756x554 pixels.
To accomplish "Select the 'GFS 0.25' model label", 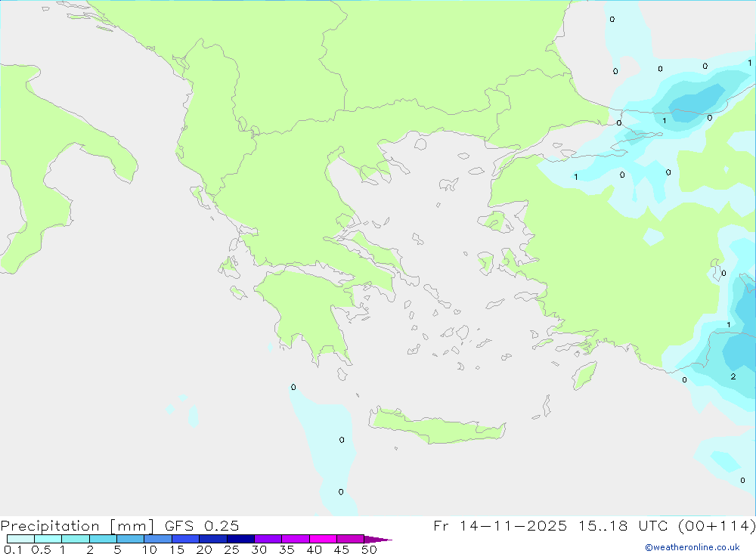I will click(x=202, y=526).
